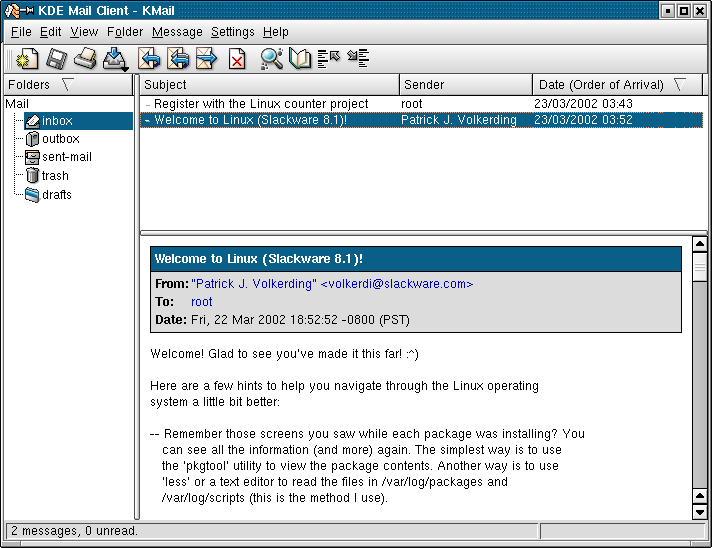Click date cell "23/03/2002 03:52"
The image size is (712, 548).
pos(583,120)
